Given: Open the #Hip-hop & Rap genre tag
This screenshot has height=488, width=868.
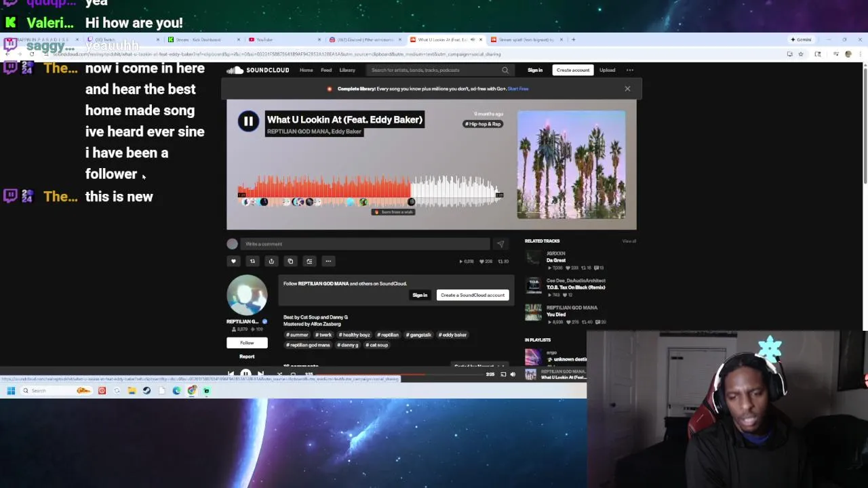Looking at the screenshot, I should tap(483, 124).
